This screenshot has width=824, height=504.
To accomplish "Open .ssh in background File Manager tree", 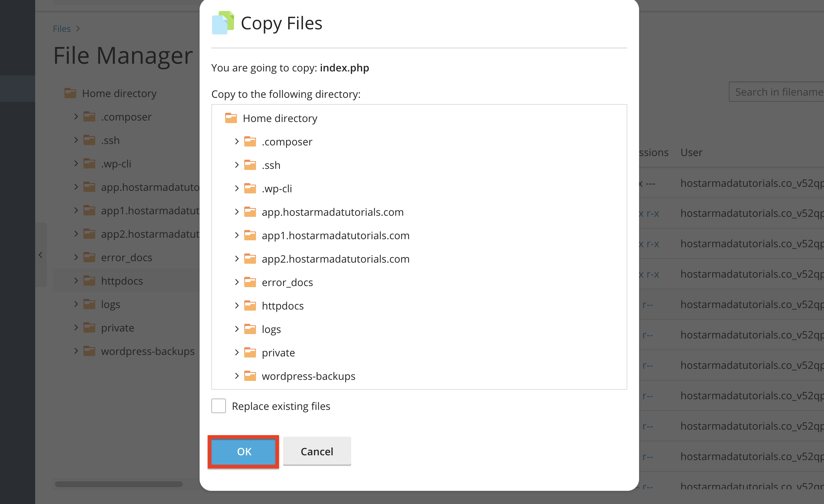I will 110,140.
